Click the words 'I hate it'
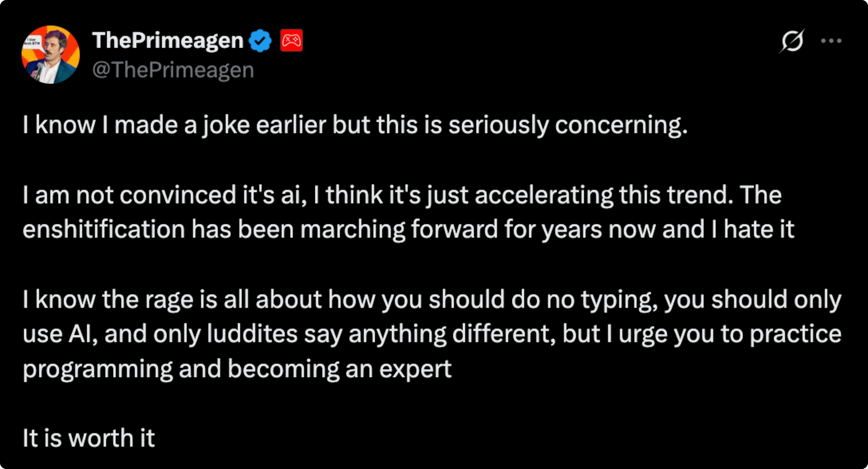This screenshot has height=469, width=868. click(x=753, y=230)
